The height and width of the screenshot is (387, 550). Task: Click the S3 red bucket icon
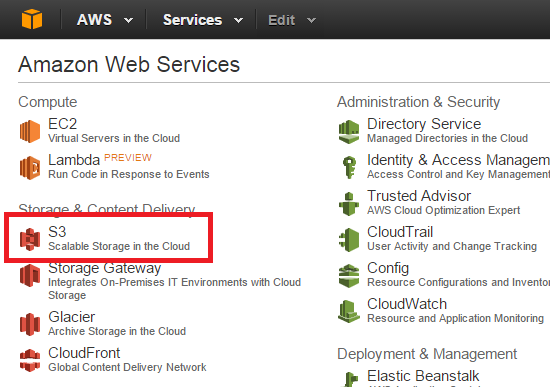[30, 239]
